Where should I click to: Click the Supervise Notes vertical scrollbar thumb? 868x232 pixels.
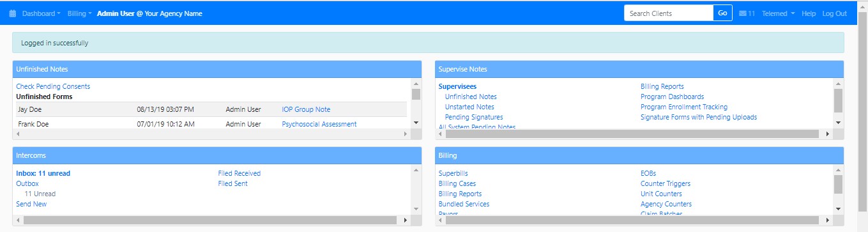coord(839,100)
